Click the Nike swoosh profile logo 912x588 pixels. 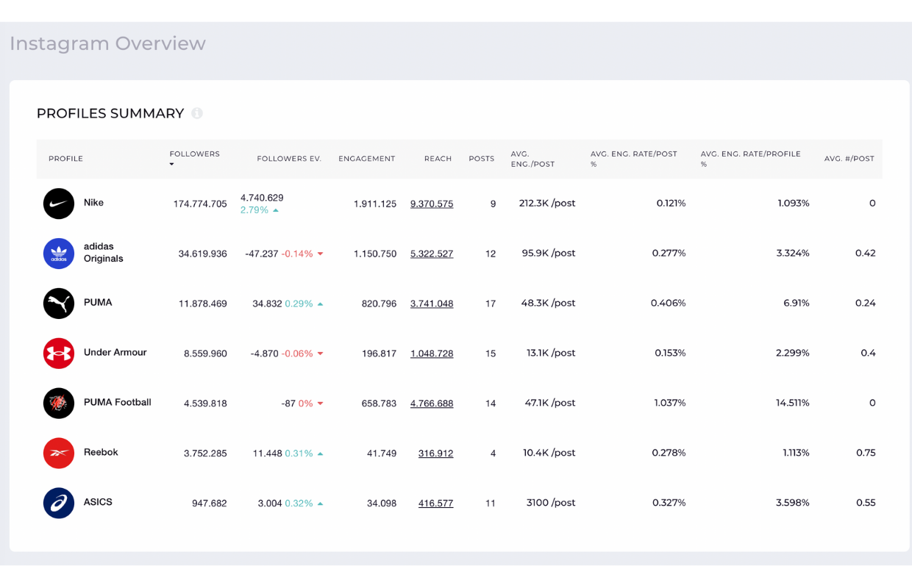point(59,204)
